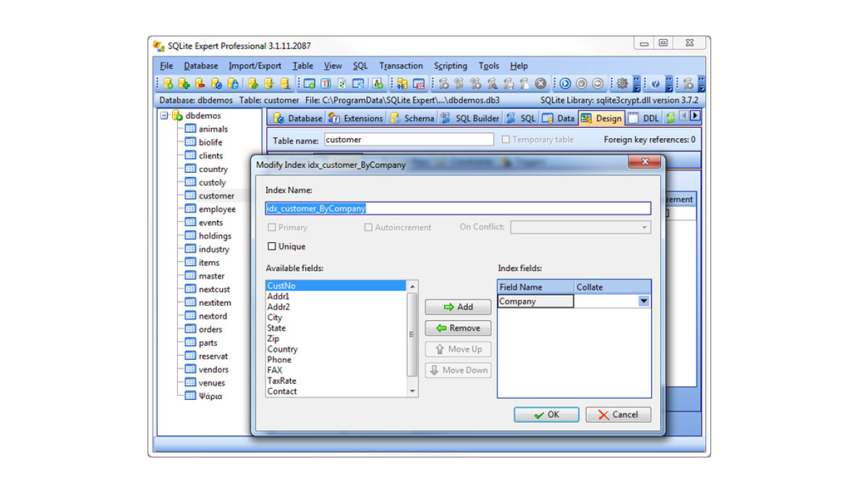Click the new table icon with green dot
This screenshot has width=868, height=488.
[x=310, y=83]
